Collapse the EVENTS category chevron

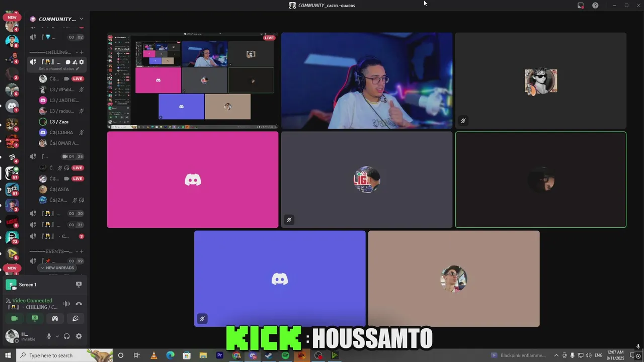(x=77, y=251)
